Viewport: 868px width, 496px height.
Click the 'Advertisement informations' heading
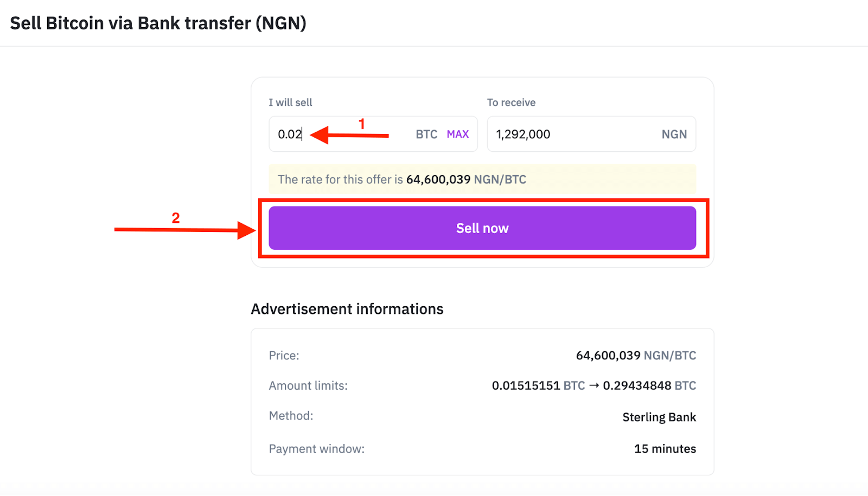click(x=347, y=309)
